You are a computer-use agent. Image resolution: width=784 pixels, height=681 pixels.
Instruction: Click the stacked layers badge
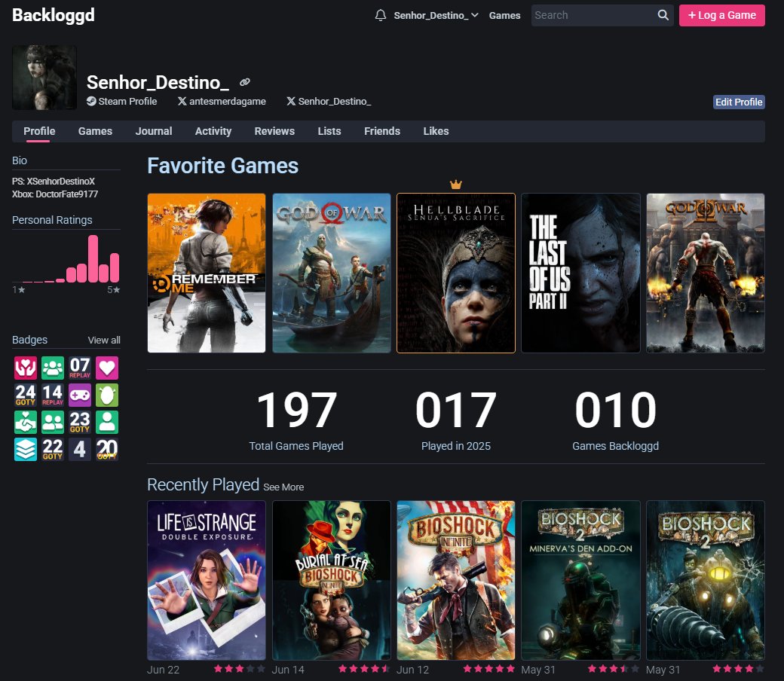[26, 449]
